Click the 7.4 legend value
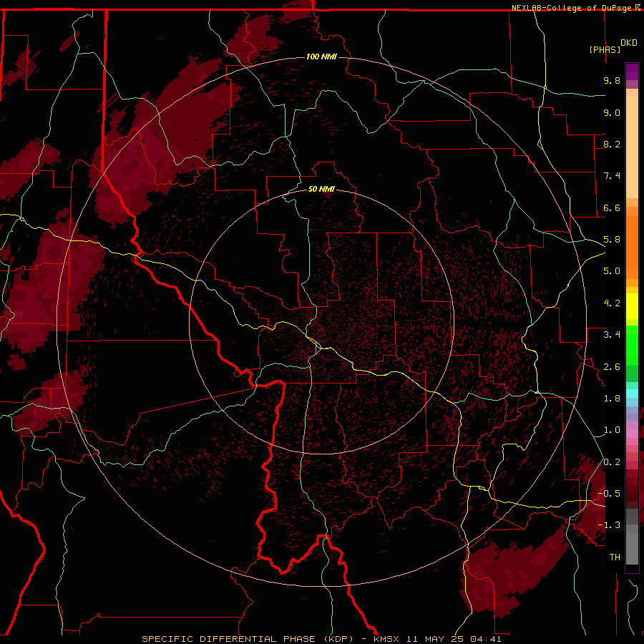The width and height of the screenshot is (644, 644). [612, 176]
